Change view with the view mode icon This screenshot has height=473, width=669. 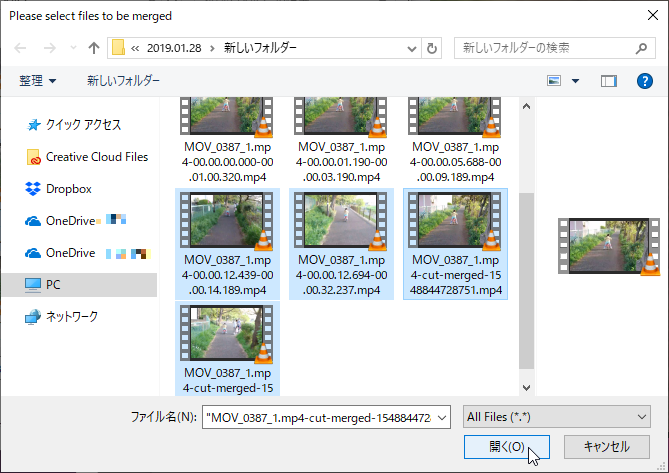554,81
